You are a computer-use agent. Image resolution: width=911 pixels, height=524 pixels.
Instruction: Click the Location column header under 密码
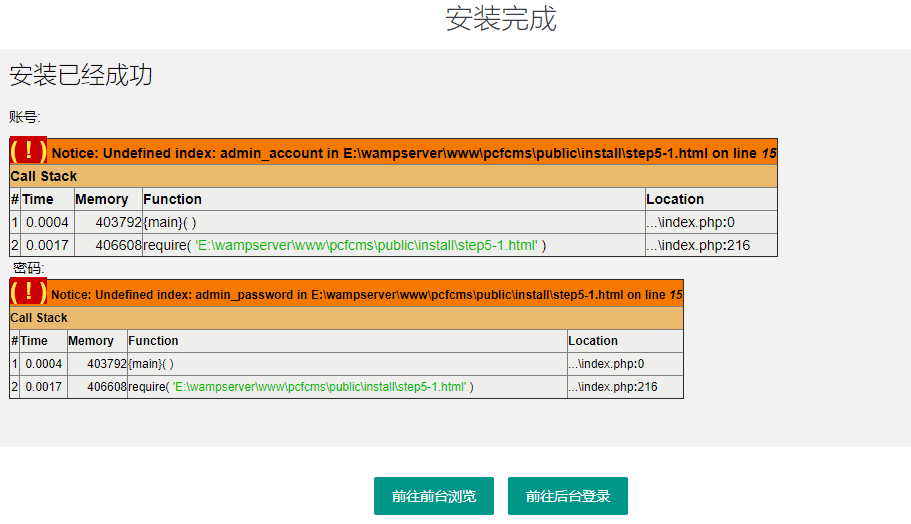[593, 341]
